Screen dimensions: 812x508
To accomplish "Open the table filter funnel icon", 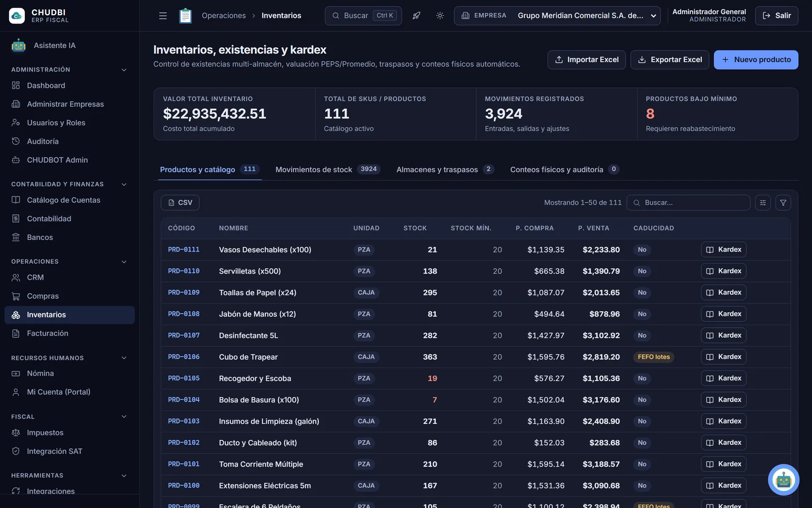I will 783,203.
